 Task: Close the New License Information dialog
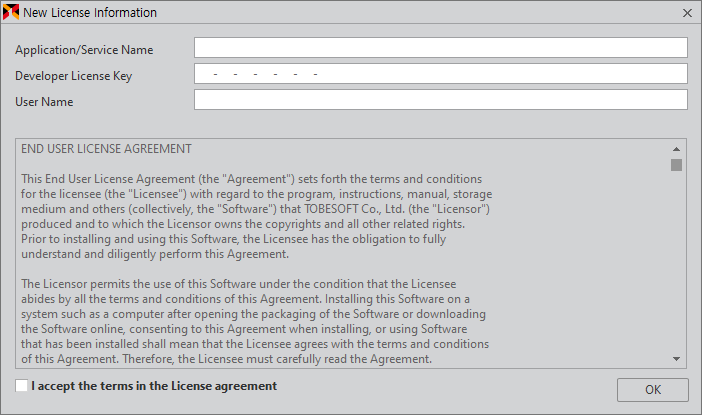[687, 13]
